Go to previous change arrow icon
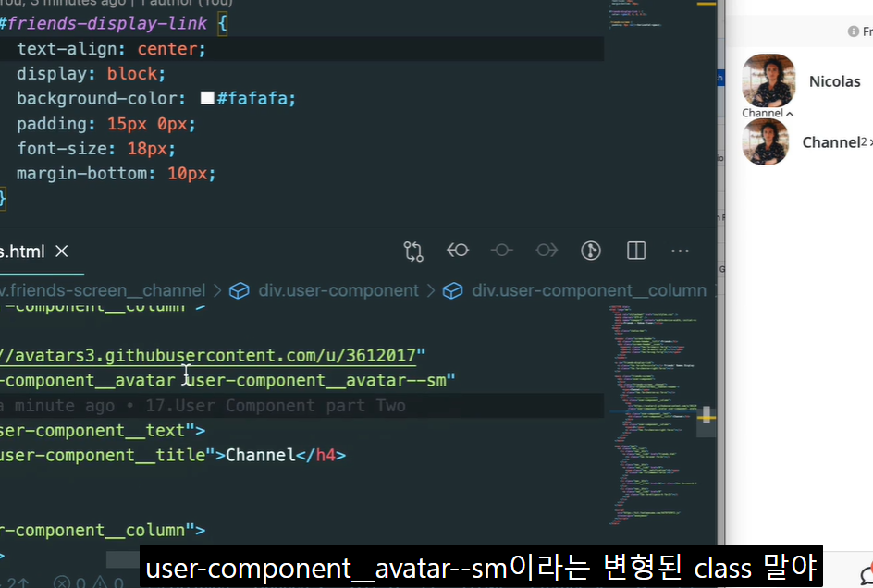 coord(458,251)
